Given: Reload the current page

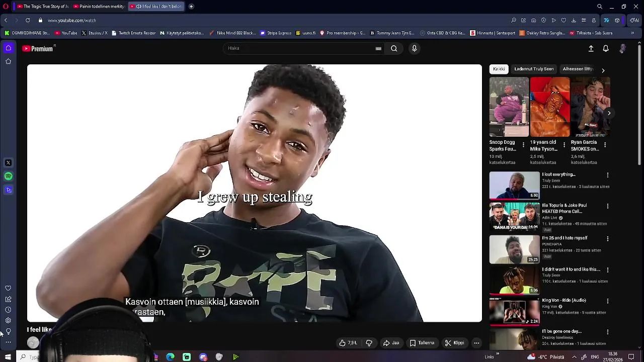Looking at the screenshot, I should click(x=28, y=20).
